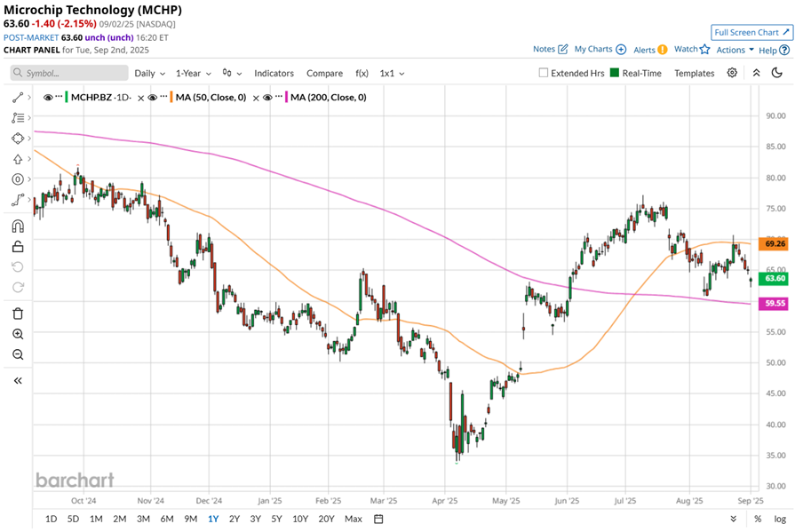Toggle the Real-Time green checkbox
This screenshot has width=803, height=532.
tap(615, 73)
